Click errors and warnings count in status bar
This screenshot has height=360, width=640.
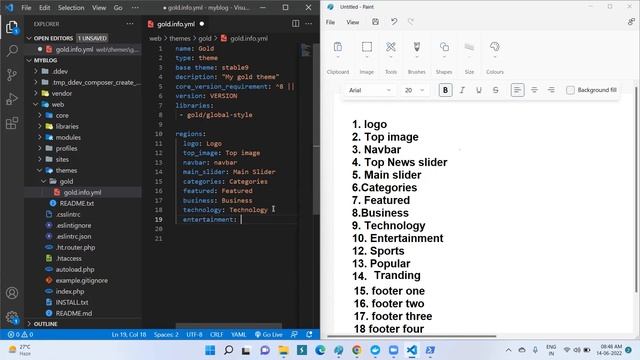tap(20, 335)
